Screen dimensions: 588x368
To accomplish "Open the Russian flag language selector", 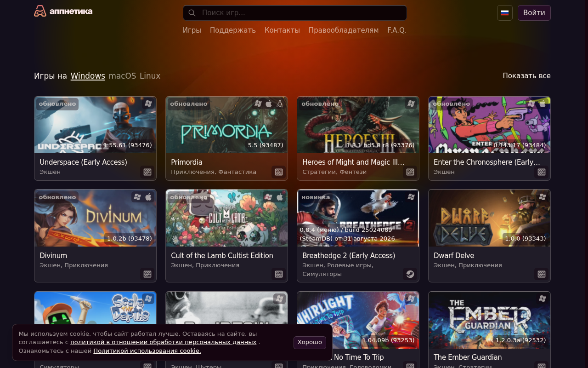I will pos(505,13).
